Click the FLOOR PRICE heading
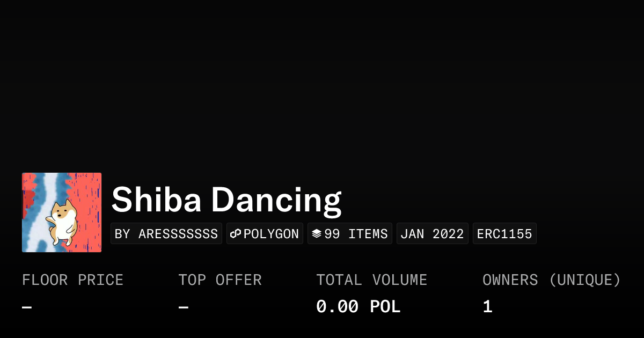Image resolution: width=644 pixels, height=338 pixels. 72,280
